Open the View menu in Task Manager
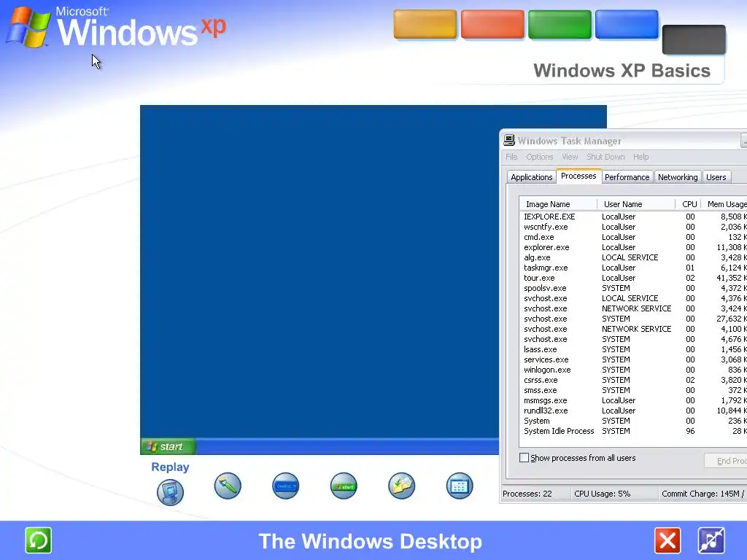 tap(570, 157)
